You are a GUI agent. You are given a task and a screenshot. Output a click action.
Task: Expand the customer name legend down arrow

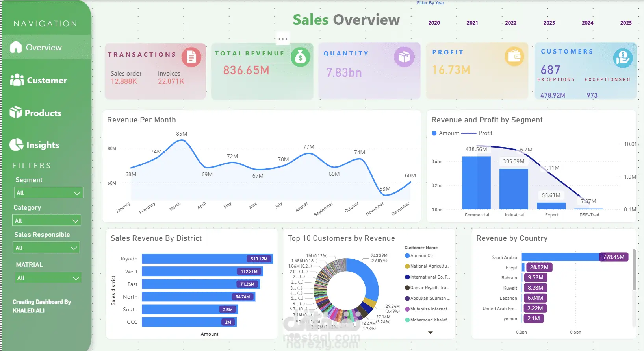pyautogui.click(x=431, y=333)
